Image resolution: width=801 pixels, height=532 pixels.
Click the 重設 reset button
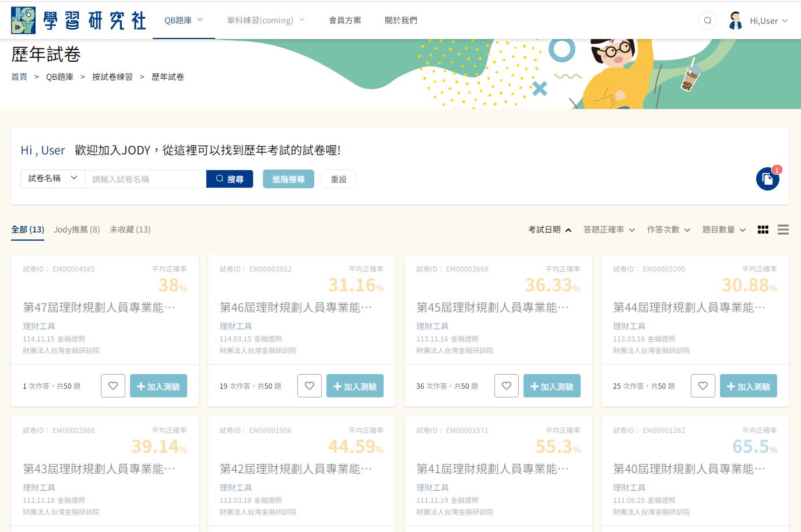(x=339, y=179)
